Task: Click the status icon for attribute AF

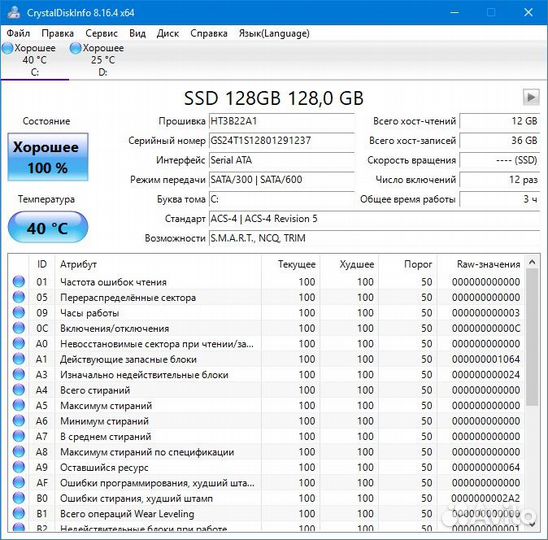Action: [19, 482]
